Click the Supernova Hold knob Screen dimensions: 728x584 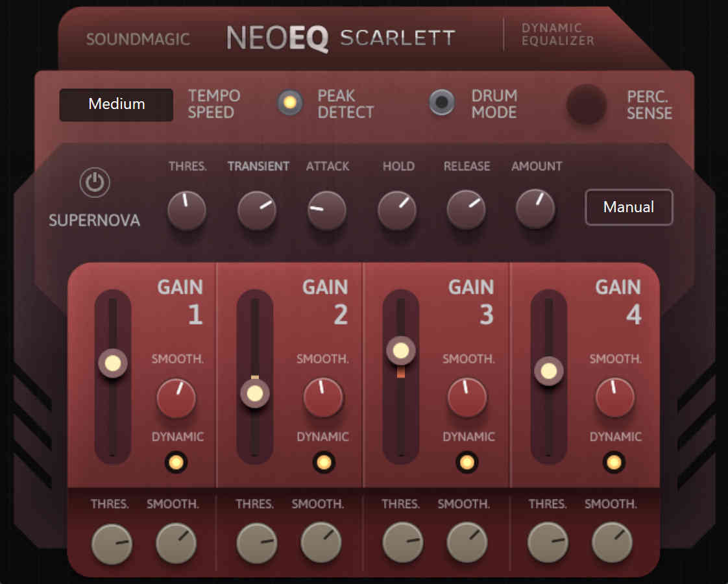[397, 210]
